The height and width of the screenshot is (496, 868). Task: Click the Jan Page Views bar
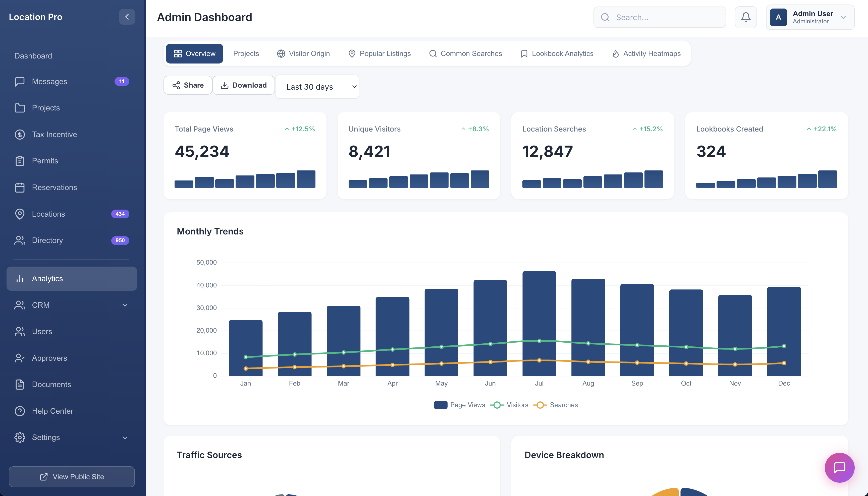[245, 348]
